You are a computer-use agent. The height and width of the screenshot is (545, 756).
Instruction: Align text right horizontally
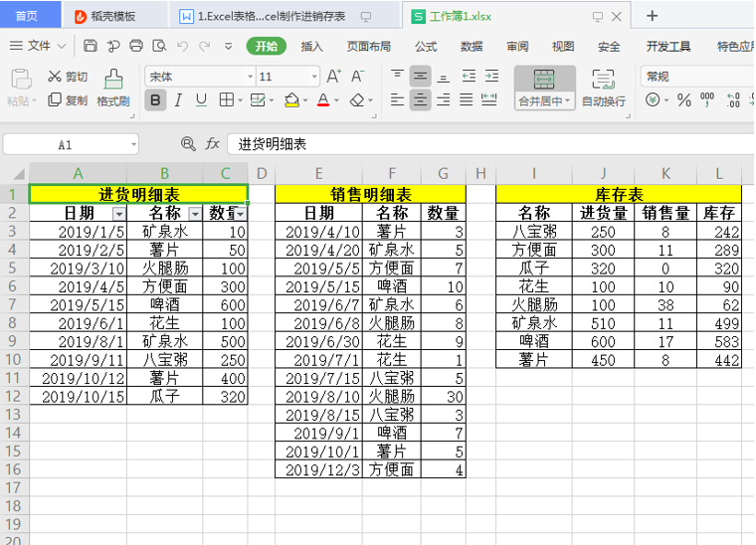(443, 100)
